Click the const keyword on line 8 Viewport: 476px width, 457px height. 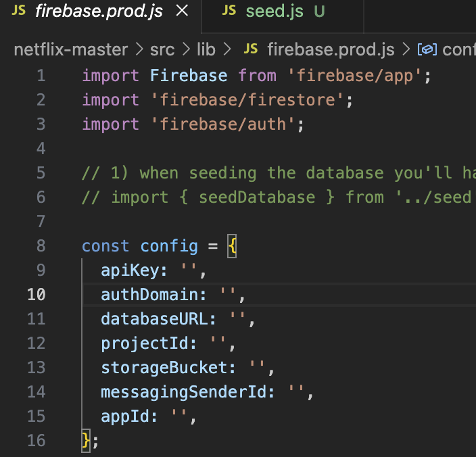coord(105,246)
